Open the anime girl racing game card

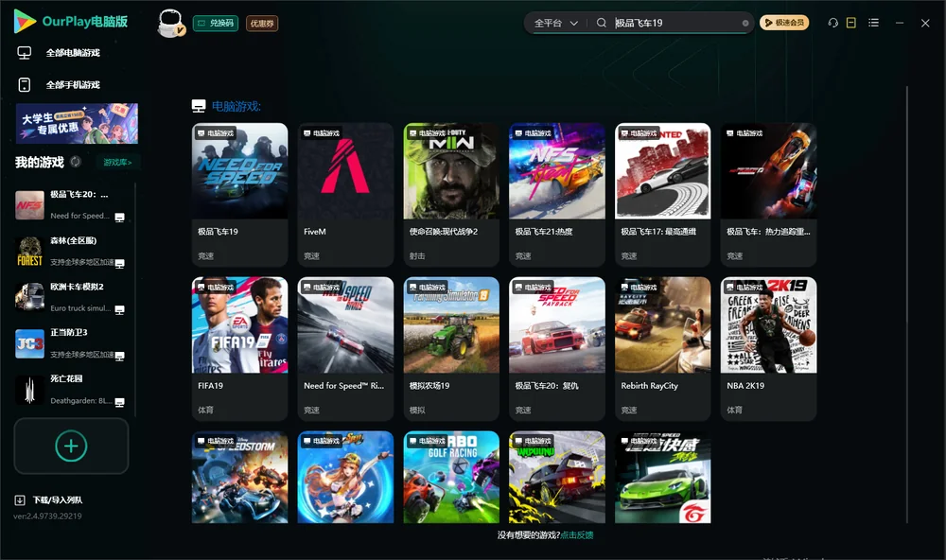click(345, 477)
